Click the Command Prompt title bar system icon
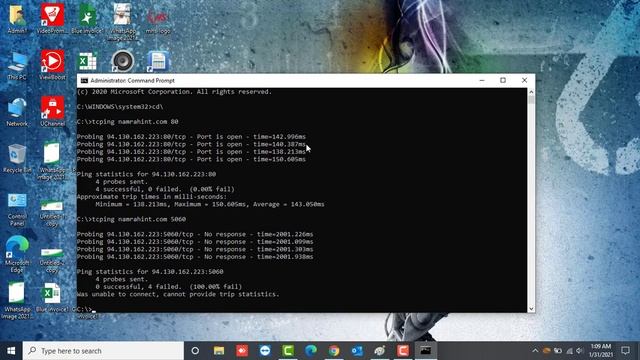 point(84,80)
